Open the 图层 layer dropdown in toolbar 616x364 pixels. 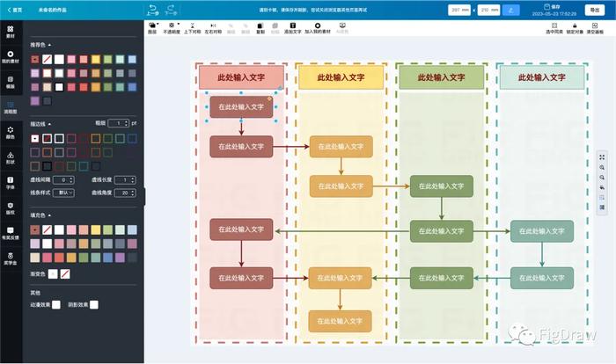coord(153,27)
